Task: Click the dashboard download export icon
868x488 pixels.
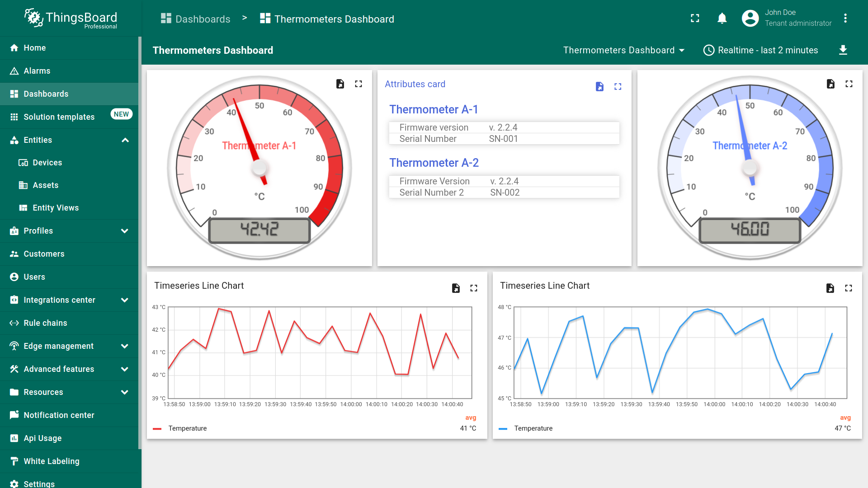Action: pyautogui.click(x=843, y=50)
